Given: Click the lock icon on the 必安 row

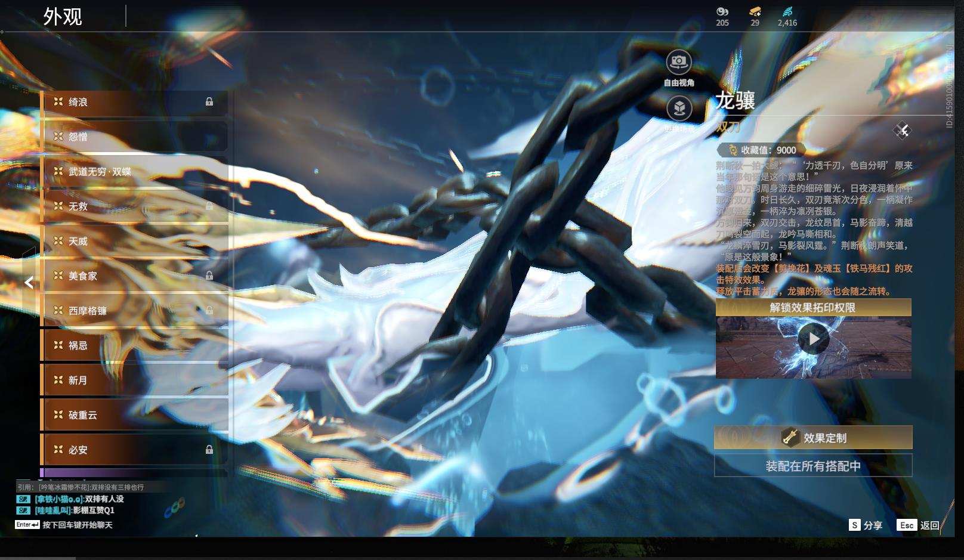Looking at the screenshot, I should (x=209, y=450).
